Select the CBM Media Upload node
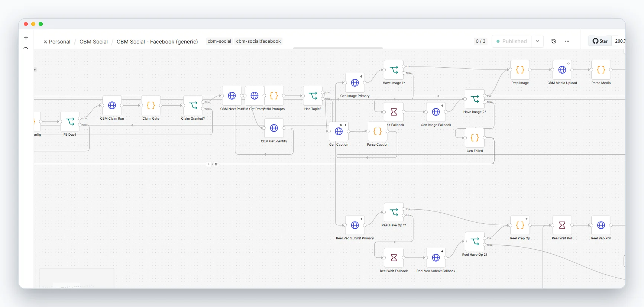This screenshot has width=644, height=307. (562, 70)
